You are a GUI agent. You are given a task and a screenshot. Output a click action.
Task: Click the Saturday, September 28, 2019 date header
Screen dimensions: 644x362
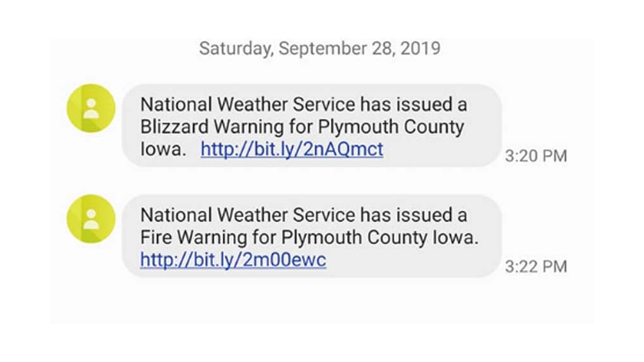[x=319, y=49]
